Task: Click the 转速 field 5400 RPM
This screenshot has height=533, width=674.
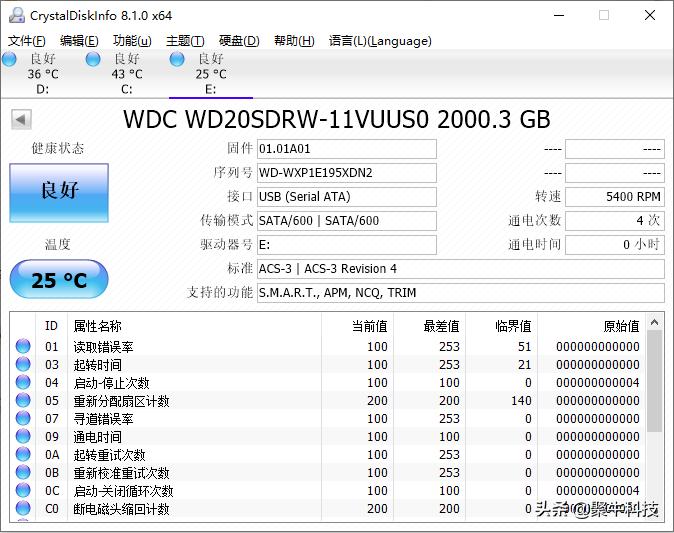Action: [615, 197]
